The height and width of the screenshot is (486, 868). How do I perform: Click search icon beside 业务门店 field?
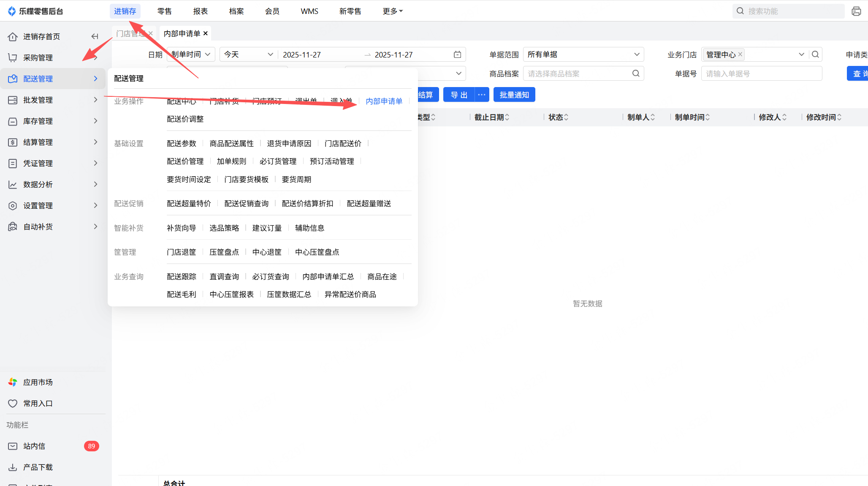pos(815,55)
